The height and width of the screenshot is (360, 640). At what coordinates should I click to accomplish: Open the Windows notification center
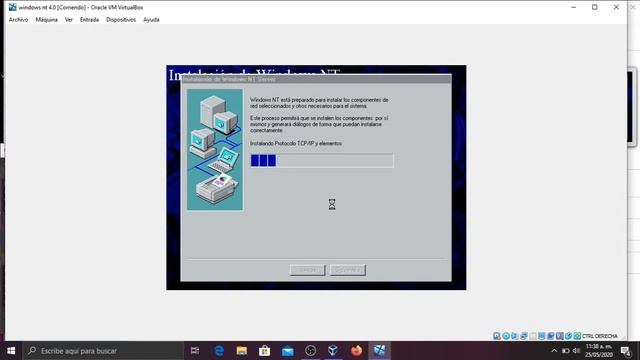626,351
